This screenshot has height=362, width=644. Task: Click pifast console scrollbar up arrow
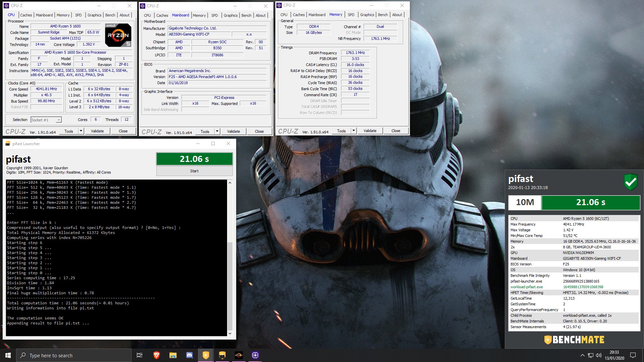click(x=230, y=183)
